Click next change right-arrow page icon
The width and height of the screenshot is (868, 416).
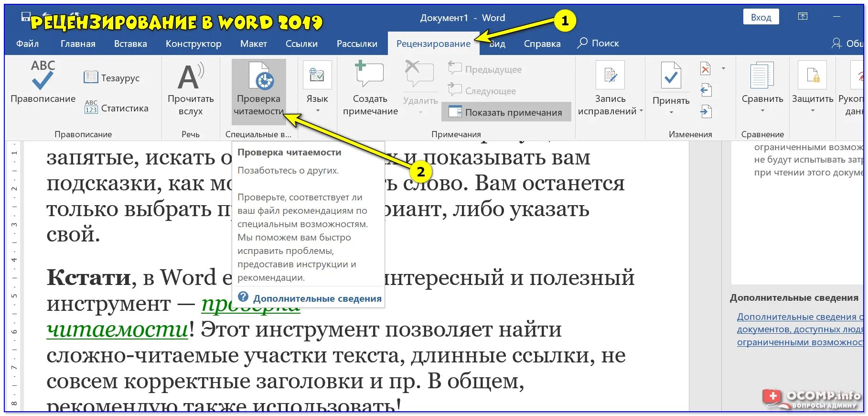[706, 112]
